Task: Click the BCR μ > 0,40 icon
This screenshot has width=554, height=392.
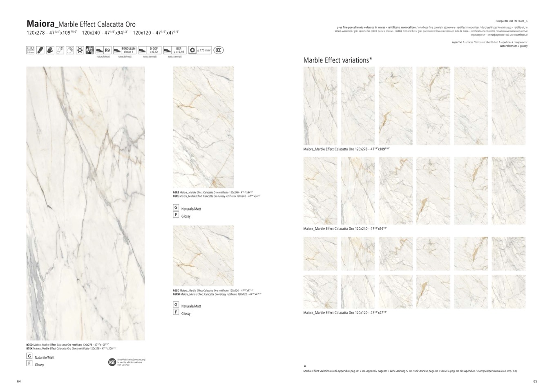Action: coord(174,50)
